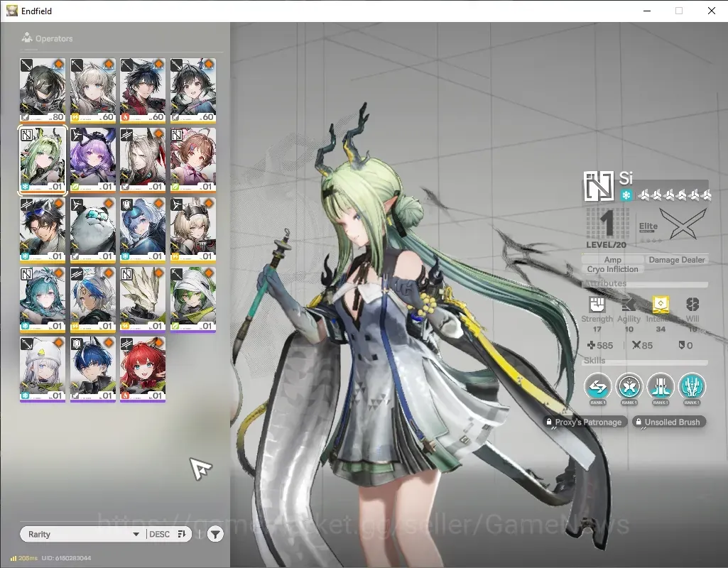Select the blue-haired shield-class girl card

pos(143,230)
